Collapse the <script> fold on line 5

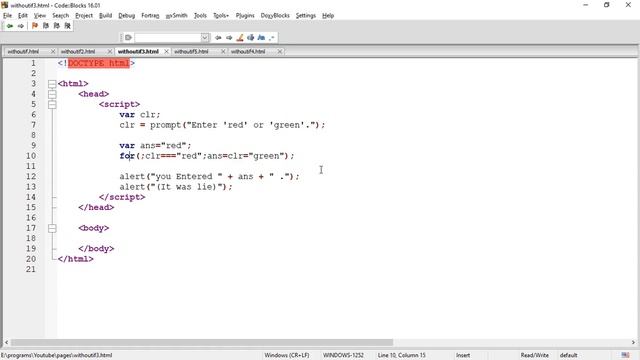point(52,104)
